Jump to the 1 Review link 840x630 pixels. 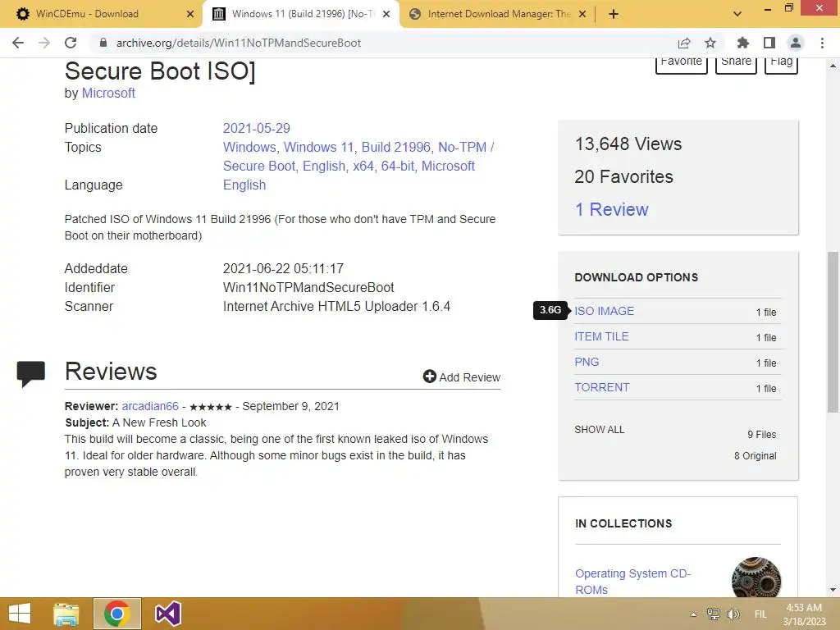click(611, 209)
